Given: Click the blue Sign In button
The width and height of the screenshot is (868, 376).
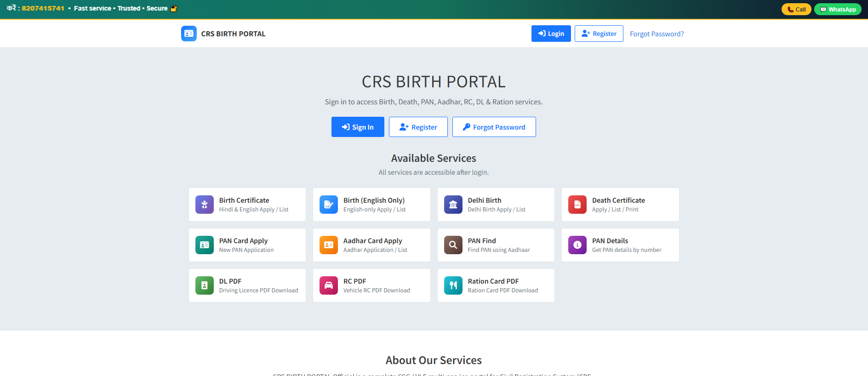Looking at the screenshot, I should (358, 127).
